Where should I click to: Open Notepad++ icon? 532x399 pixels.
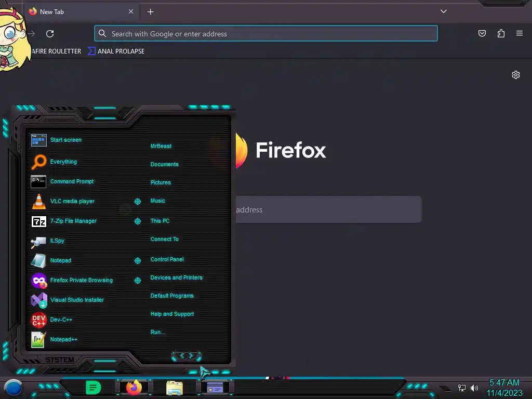pos(38,340)
